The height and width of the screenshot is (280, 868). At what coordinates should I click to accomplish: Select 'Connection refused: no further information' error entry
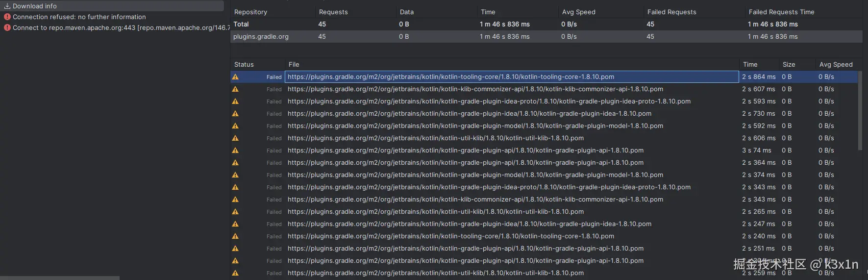click(x=79, y=17)
